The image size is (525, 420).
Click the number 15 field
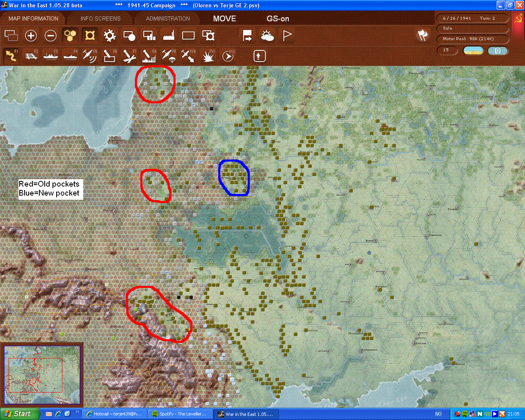[x=447, y=50]
